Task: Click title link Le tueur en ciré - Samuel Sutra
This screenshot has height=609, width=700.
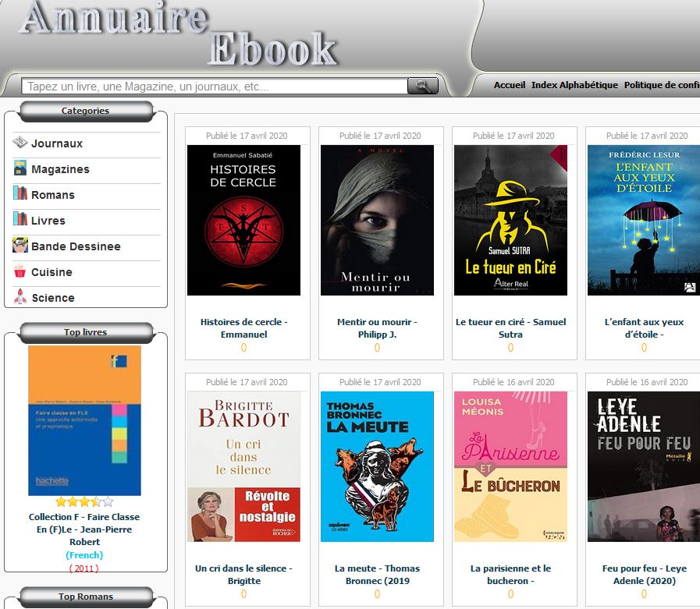Action: (x=510, y=328)
